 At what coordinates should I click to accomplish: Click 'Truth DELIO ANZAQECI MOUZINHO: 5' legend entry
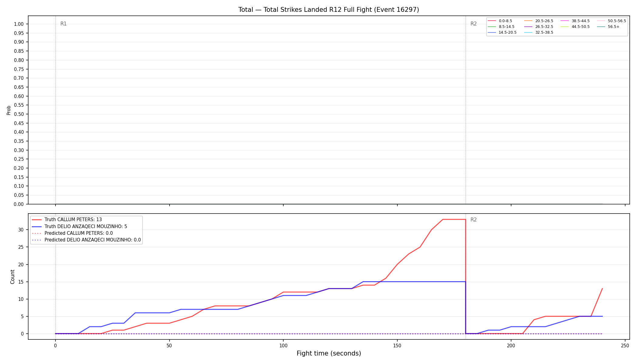point(79,227)
